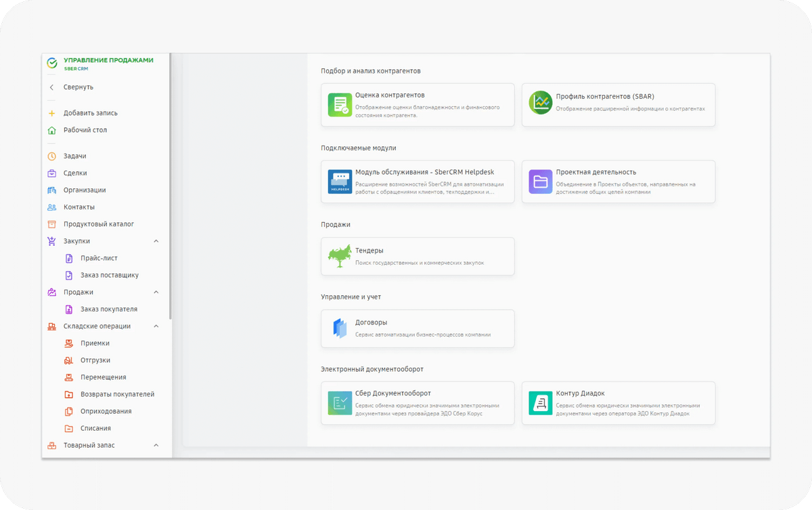Collapse the Закупки section chevron

(x=156, y=241)
